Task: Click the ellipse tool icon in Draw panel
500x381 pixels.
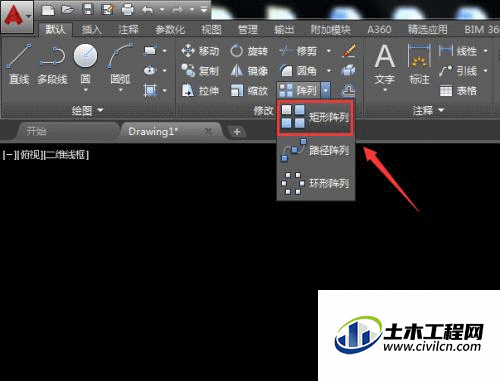Action: pos(150,70)
